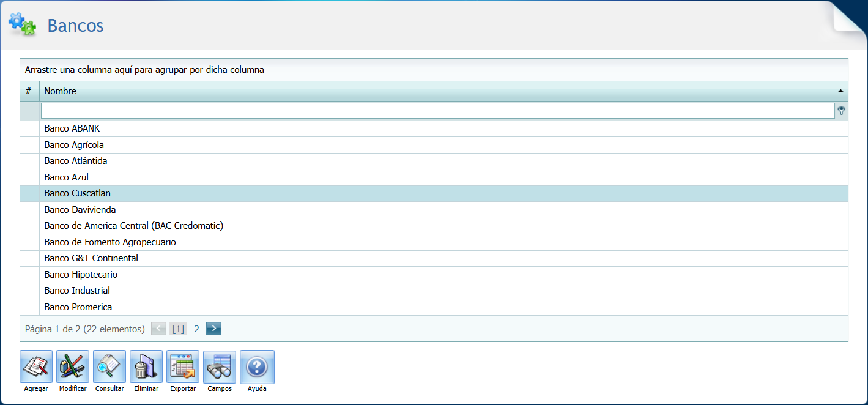Click the Nombre filter text field
868x405 pixels.
click(x=437, y=111)
